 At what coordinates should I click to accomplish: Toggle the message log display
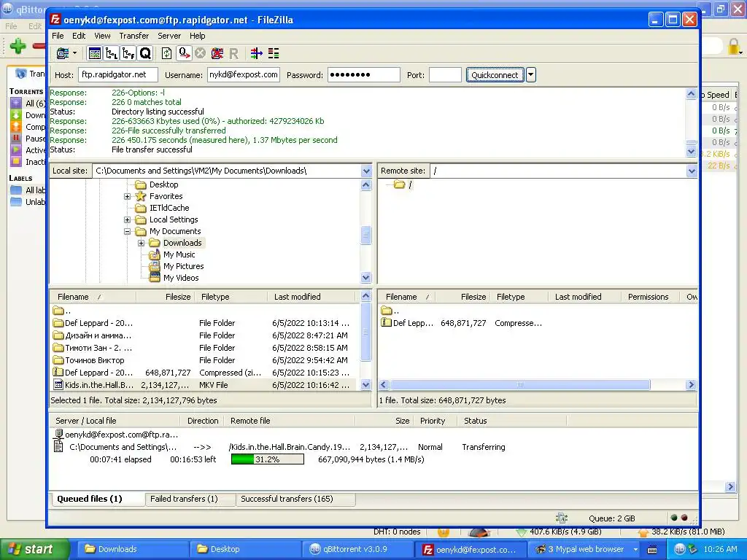point(95,53)
